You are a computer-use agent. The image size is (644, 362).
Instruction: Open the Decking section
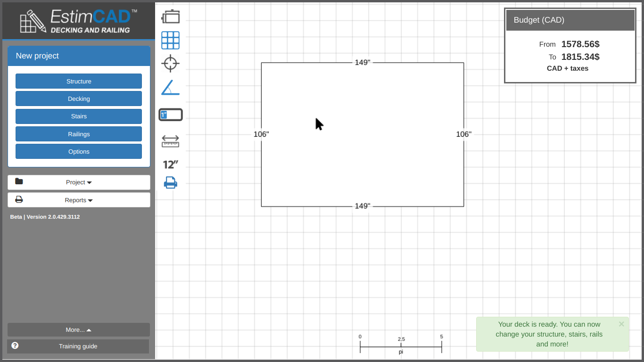pos(79,99)
